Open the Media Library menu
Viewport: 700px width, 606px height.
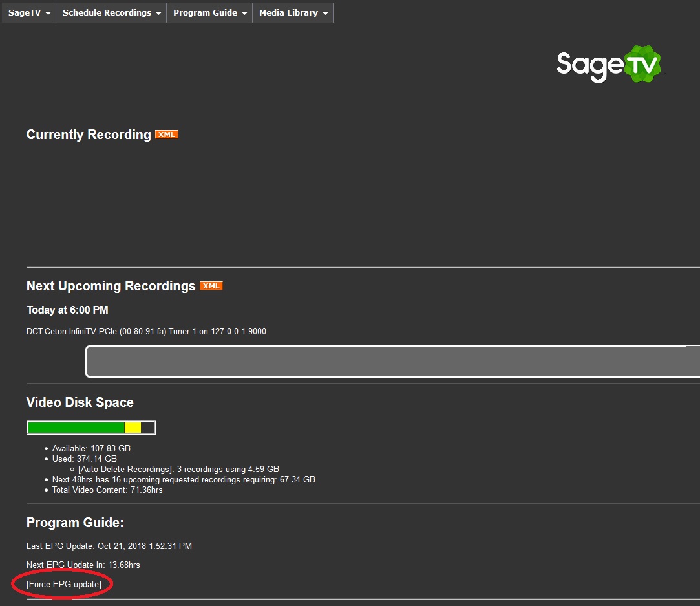tap(293, 13)
